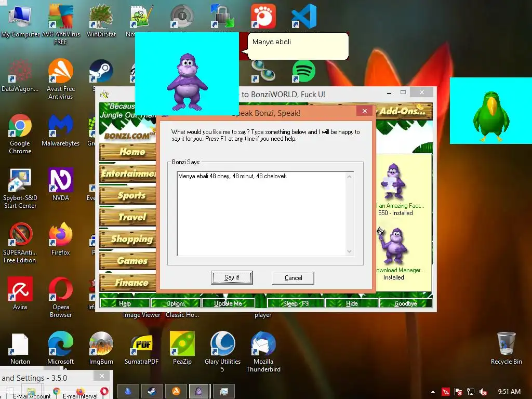The image size is (532, 399).
Task: Click the purple Bonzi gorilla character
Action: coord(187,82)
